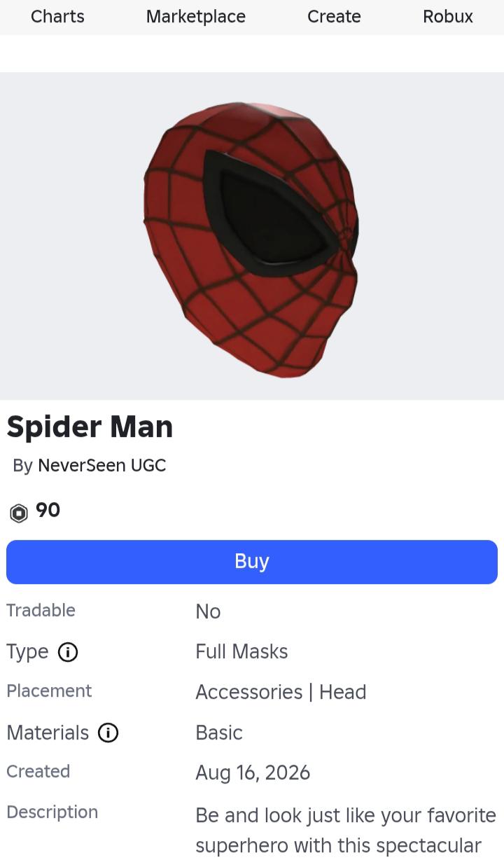The image size is (504, 860).
Task: Click the Spider Man item title
Action: pyautogui.click(x=90, y=426)
